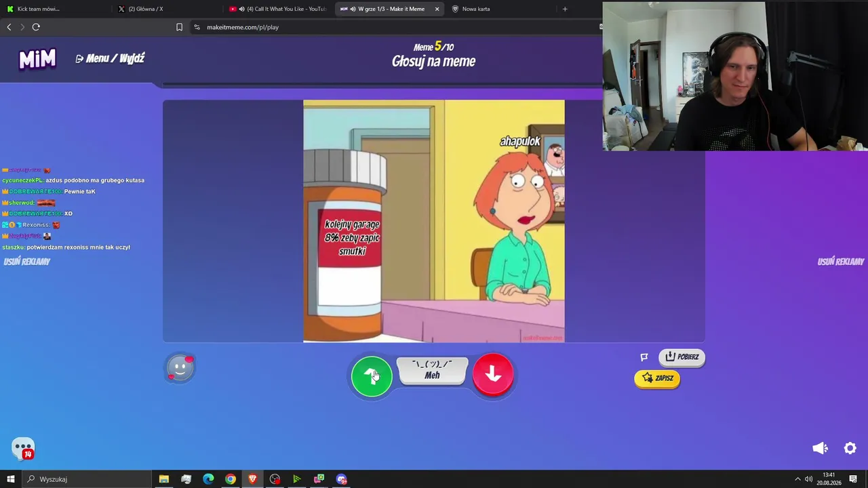Show hidden system tray icons
Screen dimensions: 868x488
click(797, 479)
